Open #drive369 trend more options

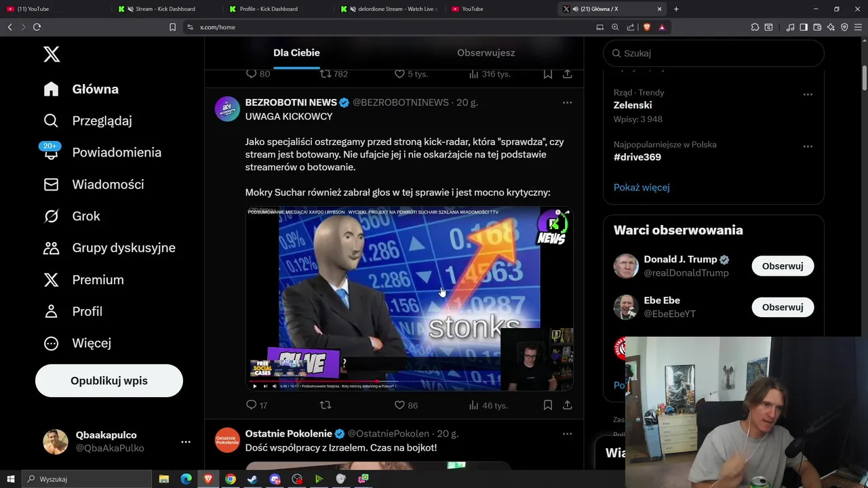coord(808,146)
